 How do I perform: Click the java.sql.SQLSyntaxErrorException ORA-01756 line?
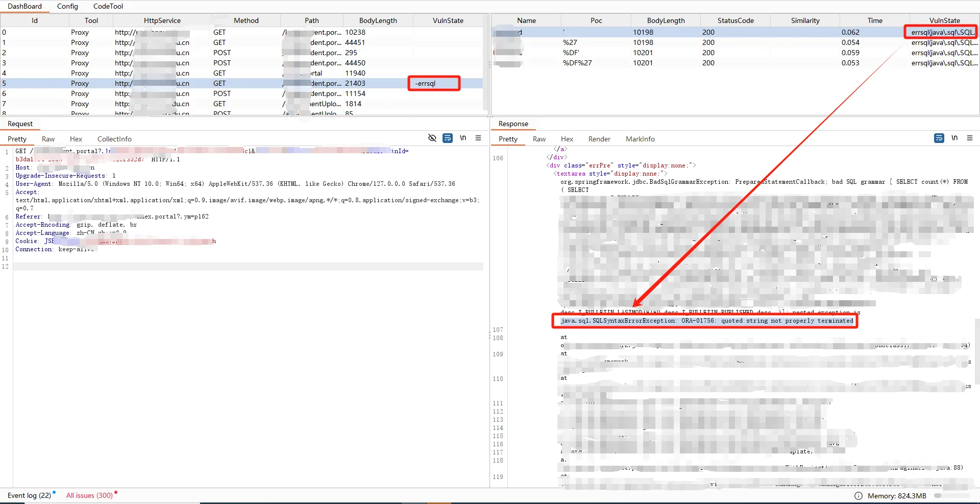click(706, 321)
